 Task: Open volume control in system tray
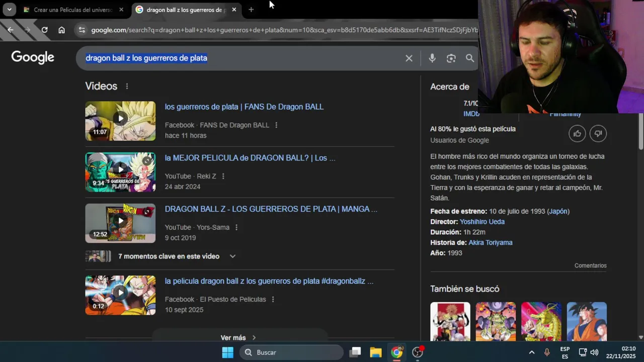[594, 352]
